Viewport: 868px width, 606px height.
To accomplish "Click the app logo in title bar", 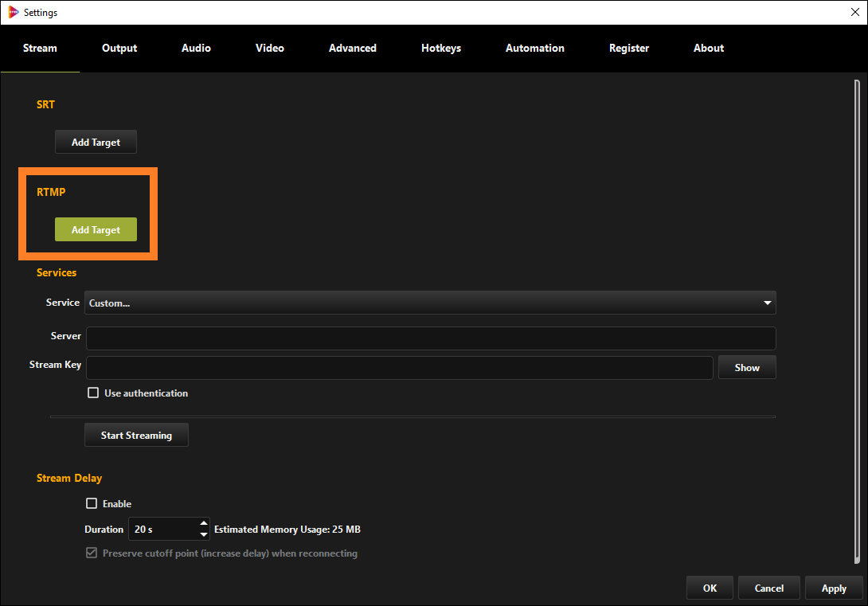I will pyautogui.click(x=13, y=12).
